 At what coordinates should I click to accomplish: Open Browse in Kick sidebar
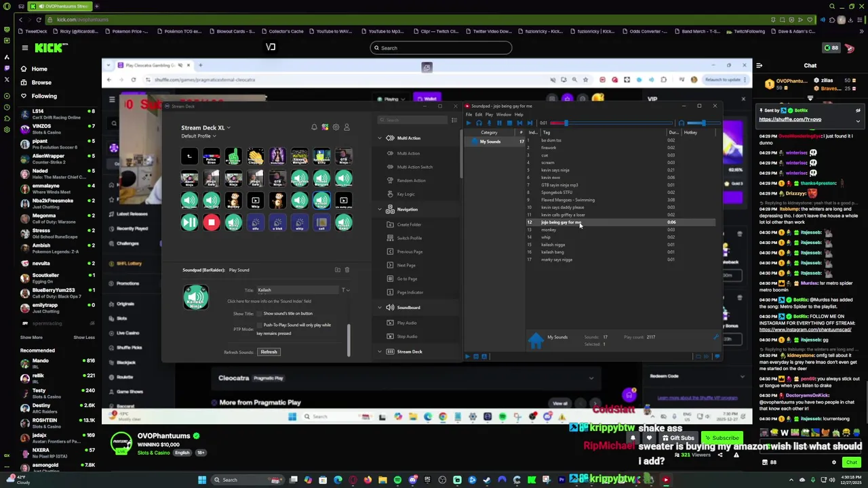click(41, 83)
